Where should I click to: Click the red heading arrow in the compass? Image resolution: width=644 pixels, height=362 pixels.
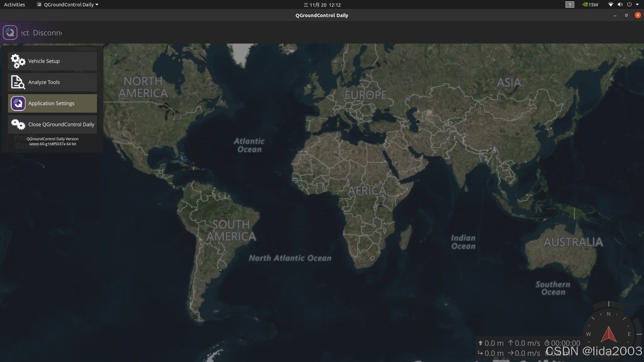608,335
